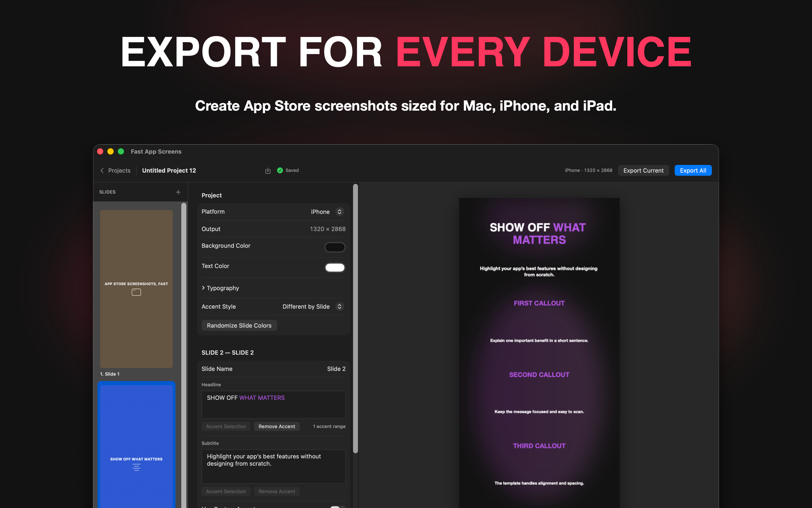The width and height of the screenshot is (812, 508).
Task: Click into the Headline text field
Action: (273, 404)
